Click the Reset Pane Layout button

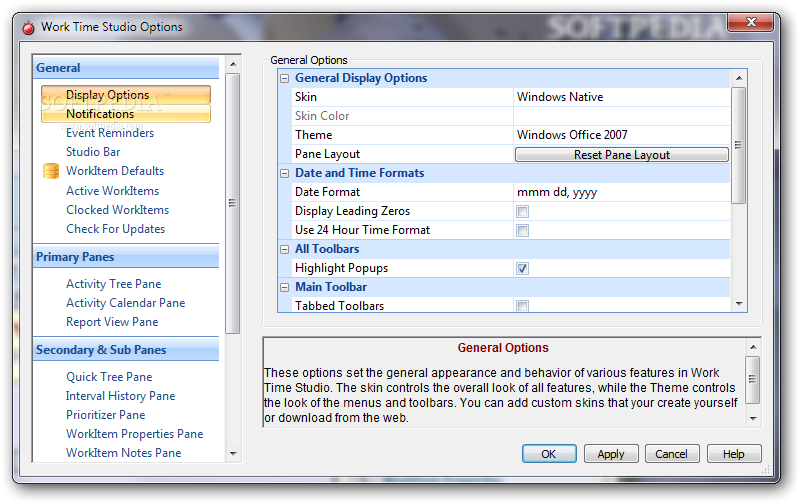coord(622,155)
